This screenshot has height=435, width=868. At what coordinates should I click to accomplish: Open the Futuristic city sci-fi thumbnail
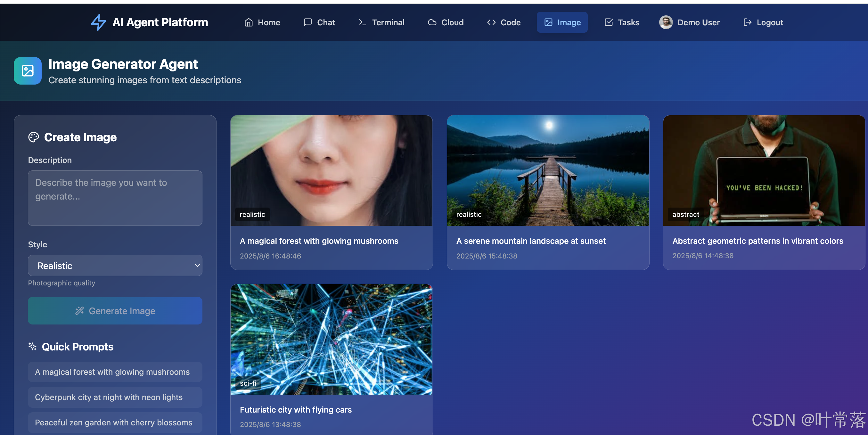[331, 339]
